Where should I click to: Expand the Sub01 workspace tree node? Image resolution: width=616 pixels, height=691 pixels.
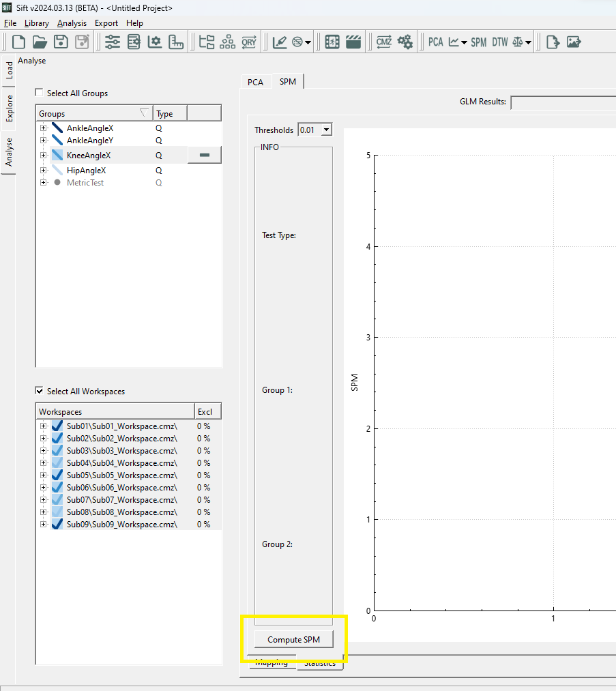[x=44, y=426]
